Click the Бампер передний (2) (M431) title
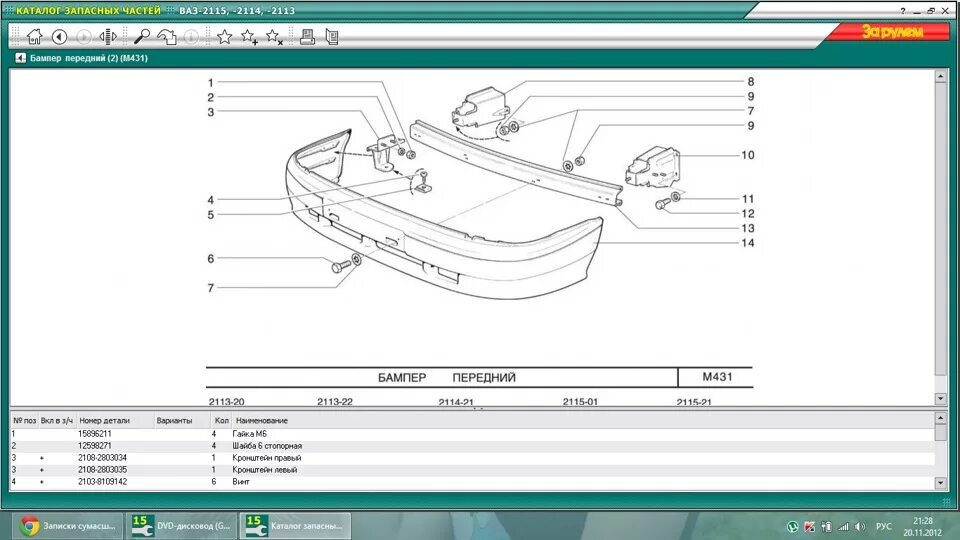This screenshot has height=540, width=960. [x=89, y=58]
